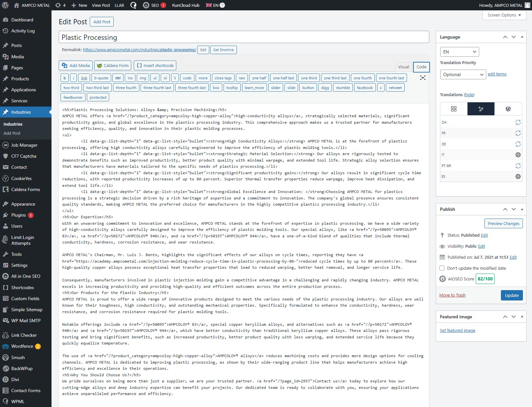Click the Caldera Form button

point(113,65)
